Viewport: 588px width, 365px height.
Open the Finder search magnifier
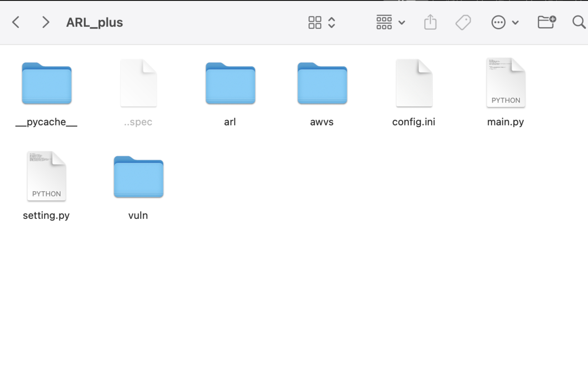(x=579, y=22)
